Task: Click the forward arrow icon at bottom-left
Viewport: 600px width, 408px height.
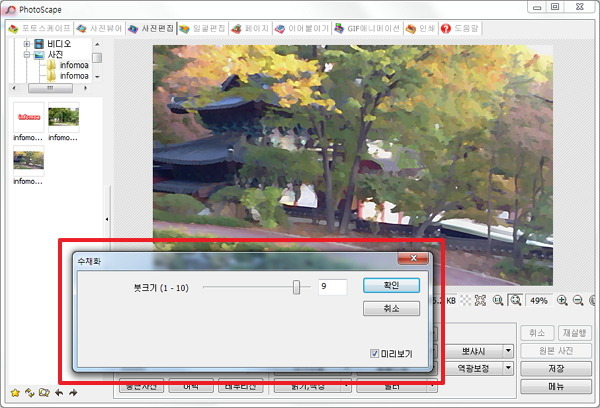Action: [73, 393]
